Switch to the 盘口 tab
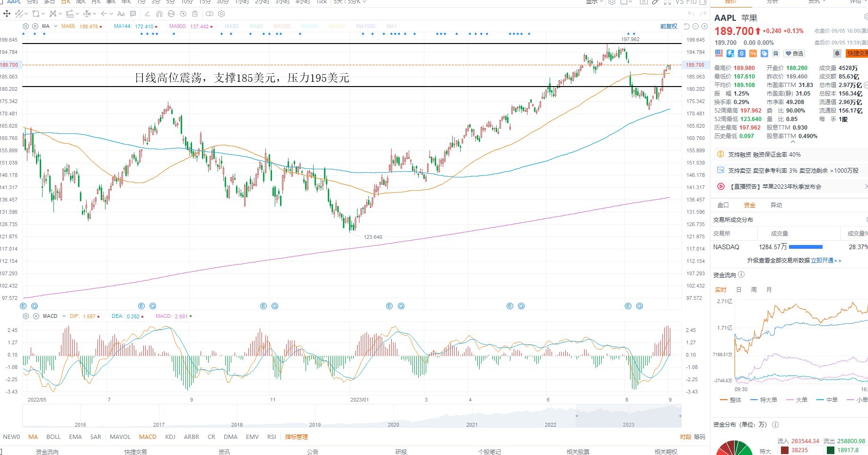Viewport: 868px width, 455px height. [723, 205]
